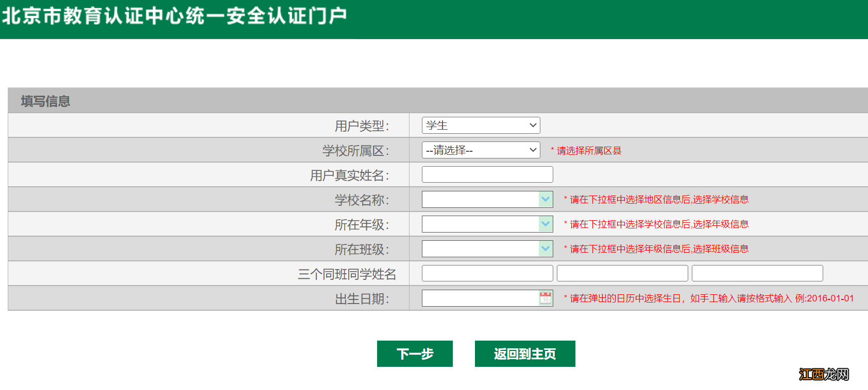Click the 填写信息 section header text

point(45,101)
